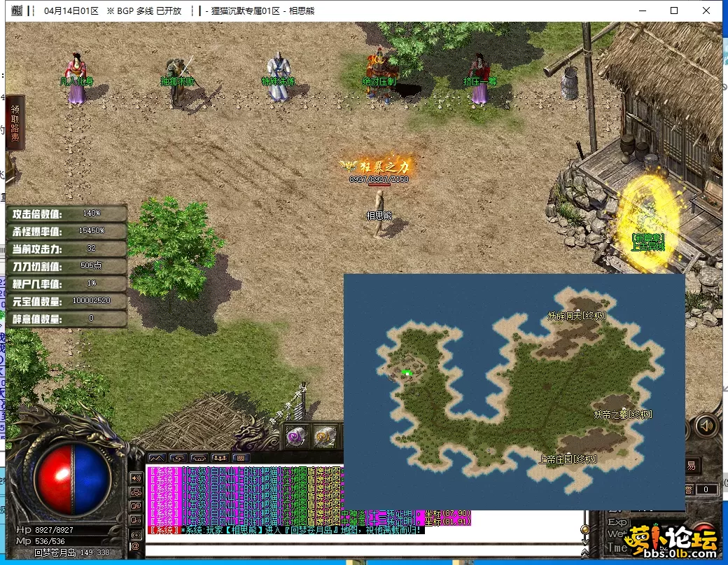Image resolution: width=728 pixels, height=565 pixels.
Task: Click the 鞭尸几率值 1% stat row
Action: 67,284
